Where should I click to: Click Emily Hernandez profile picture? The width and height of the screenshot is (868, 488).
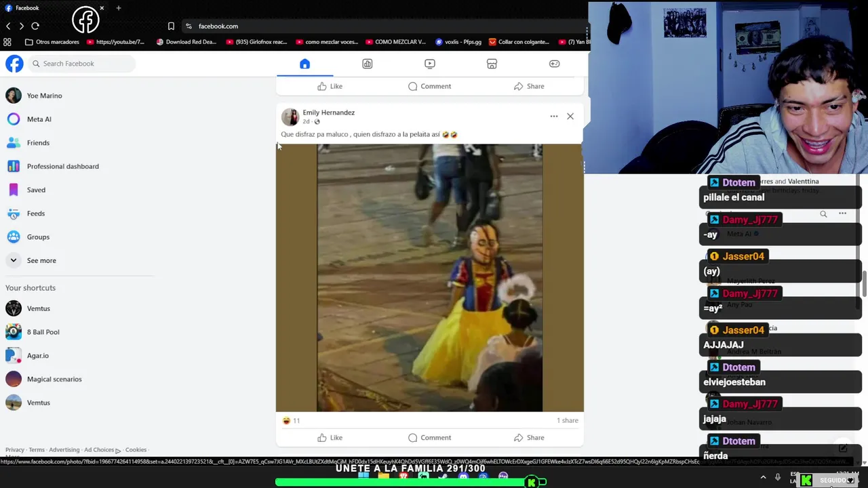tap(290, 117)
